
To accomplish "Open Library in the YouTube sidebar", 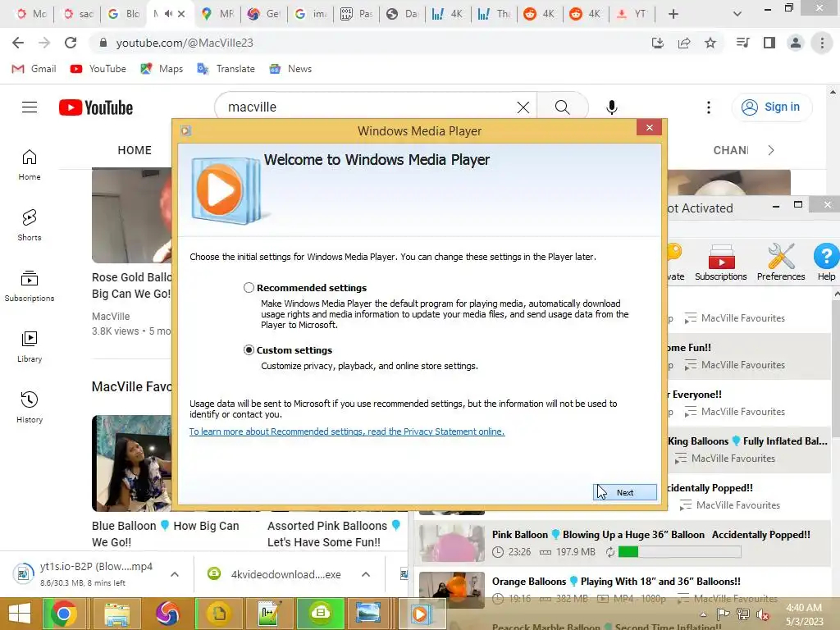I will pyautogui.click(x=30, y=347).
